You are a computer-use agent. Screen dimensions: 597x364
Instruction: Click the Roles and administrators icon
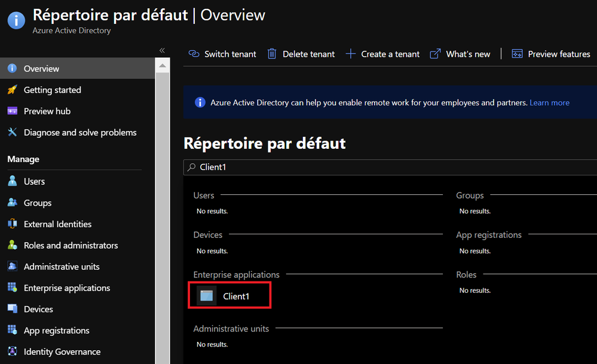coord(12,245)
